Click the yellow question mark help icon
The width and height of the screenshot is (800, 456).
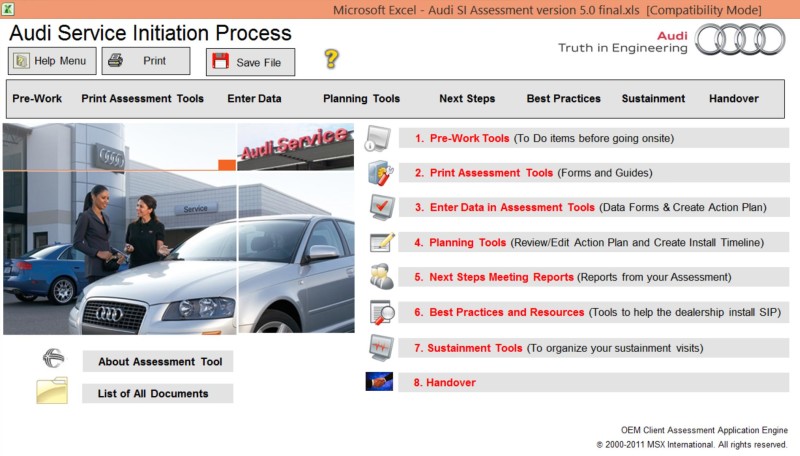(x=331, y=59)
